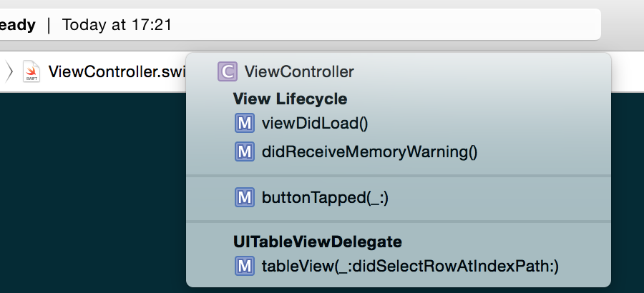
Task: Jump to the viewDidLoad() method
Action: coord(315,123)
